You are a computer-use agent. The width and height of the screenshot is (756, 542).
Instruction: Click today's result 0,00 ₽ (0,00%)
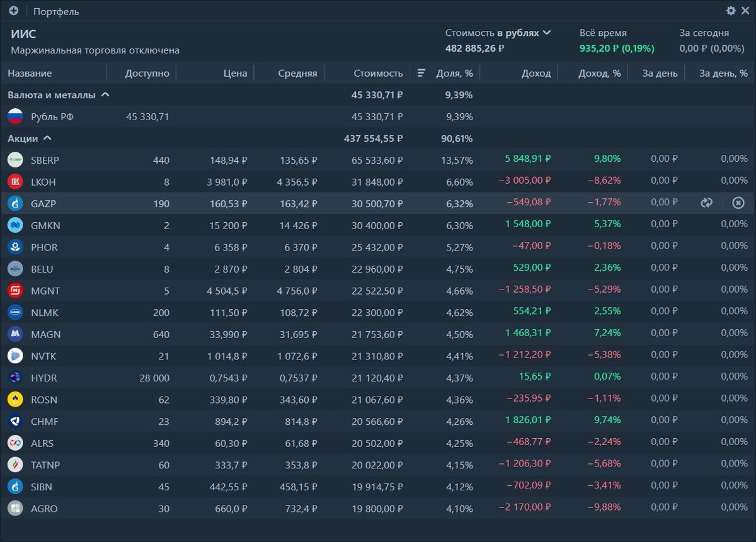click(x=712, y=48)
